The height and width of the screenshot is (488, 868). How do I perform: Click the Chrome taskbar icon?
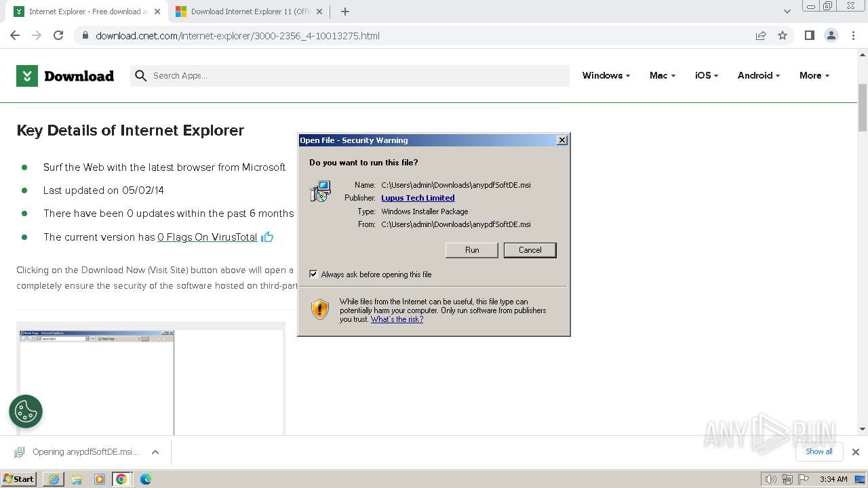point(121,479)
